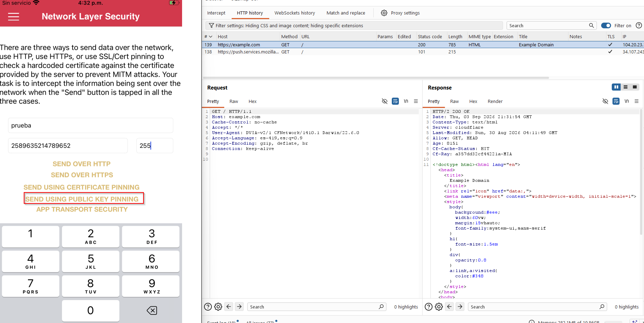Screen dimensions: 644x323
Task: Turn off the Filter on switch
Action: point(606,25)
